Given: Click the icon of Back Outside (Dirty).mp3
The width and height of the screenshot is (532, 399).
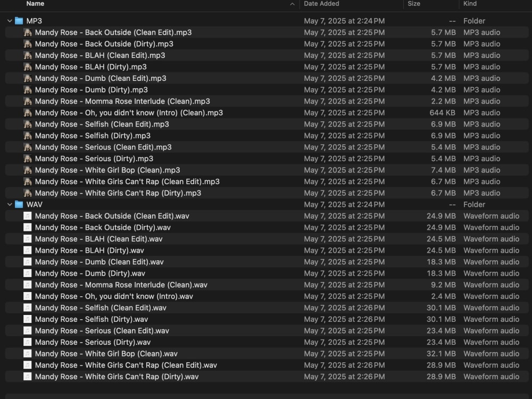Looking at the screenshot, I should pos(28,44).
